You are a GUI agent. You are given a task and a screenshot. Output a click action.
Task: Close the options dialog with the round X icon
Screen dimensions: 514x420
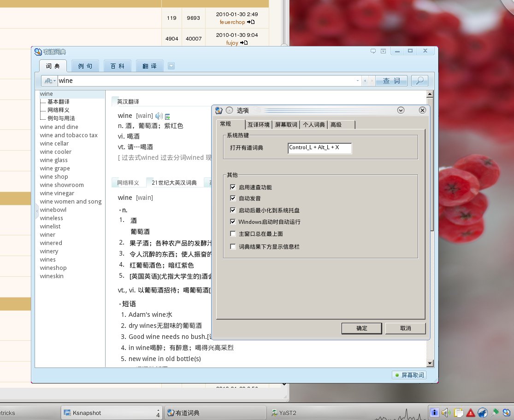click(x=422, y=111)
